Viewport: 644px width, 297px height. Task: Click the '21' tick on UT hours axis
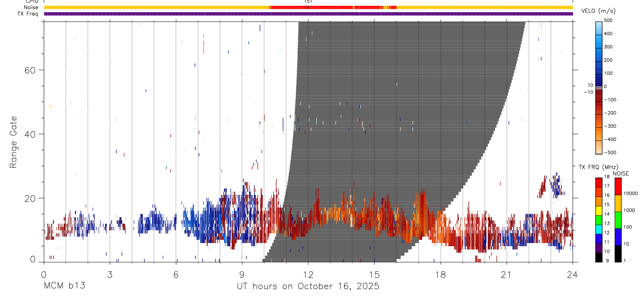coord(506,274)
